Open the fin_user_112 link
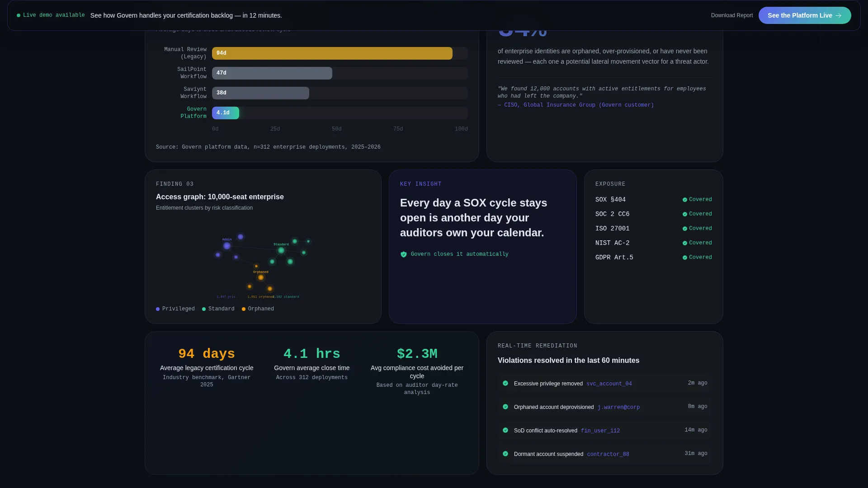The height and width of the screenshot is (488, 868). 600,431
